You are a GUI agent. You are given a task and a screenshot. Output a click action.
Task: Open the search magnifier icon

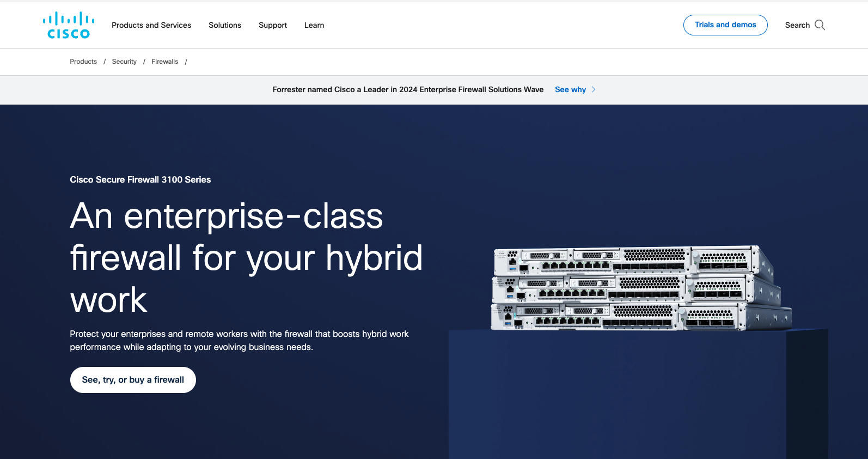click(x=820, y=25)
